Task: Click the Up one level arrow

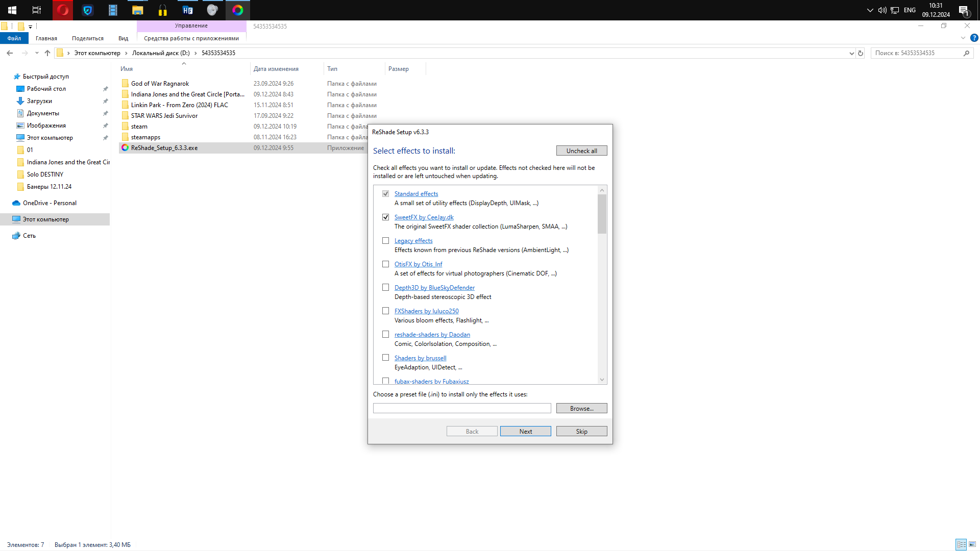Action: point(47,53)
